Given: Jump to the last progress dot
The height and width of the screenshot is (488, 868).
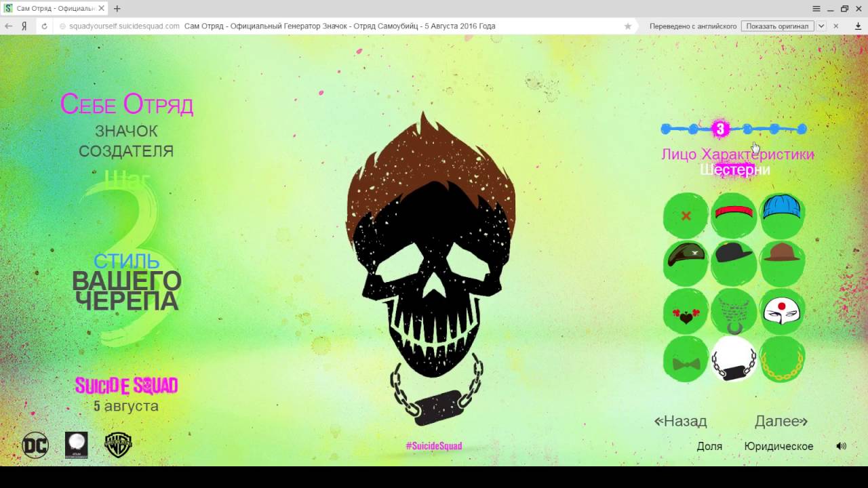Looking at the screenshot, I should (x=802, y=129).
